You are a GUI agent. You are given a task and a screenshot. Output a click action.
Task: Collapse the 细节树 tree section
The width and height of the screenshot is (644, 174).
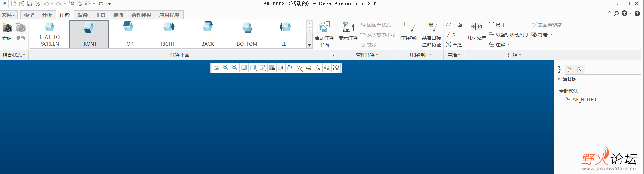[x=559, y=79]
